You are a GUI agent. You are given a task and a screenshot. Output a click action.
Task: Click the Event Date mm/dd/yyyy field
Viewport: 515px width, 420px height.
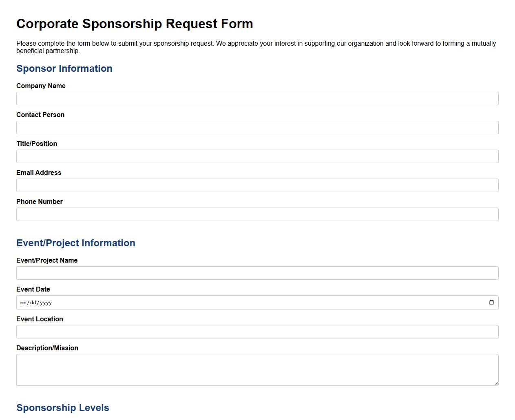163,302
